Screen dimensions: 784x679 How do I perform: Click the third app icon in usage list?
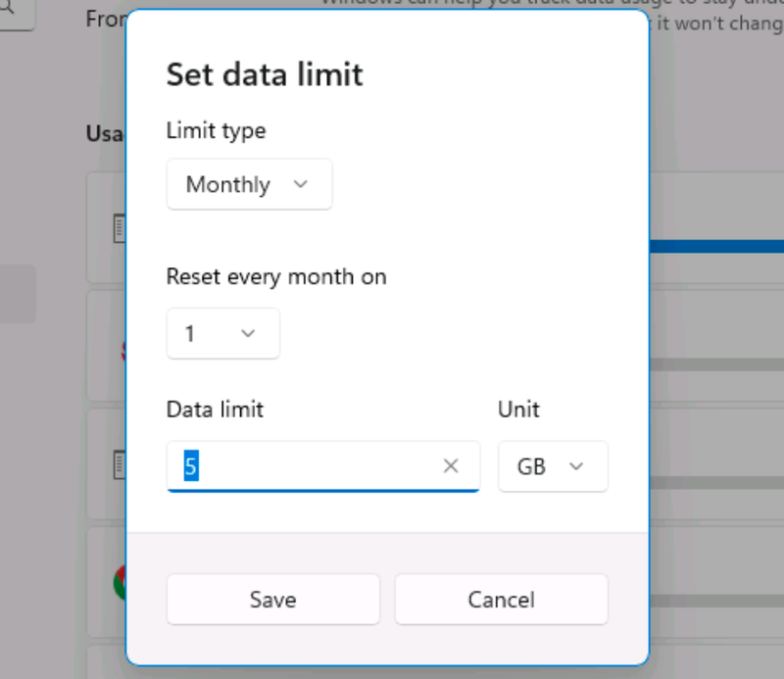tap(119, 463)
